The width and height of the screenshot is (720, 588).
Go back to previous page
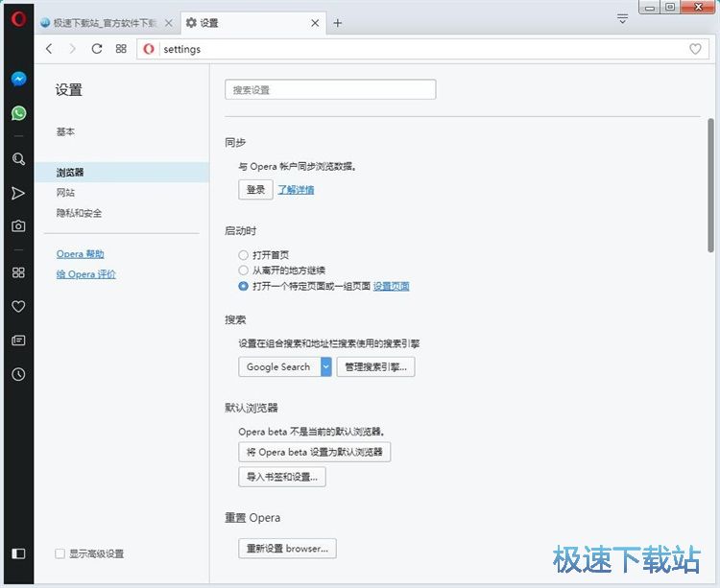[x=50, y=49]
